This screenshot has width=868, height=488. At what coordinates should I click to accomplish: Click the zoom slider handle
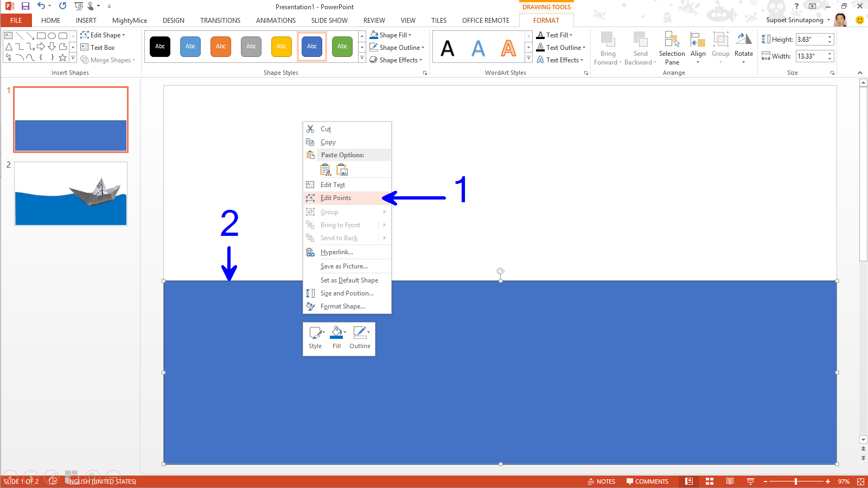point(796,481)
